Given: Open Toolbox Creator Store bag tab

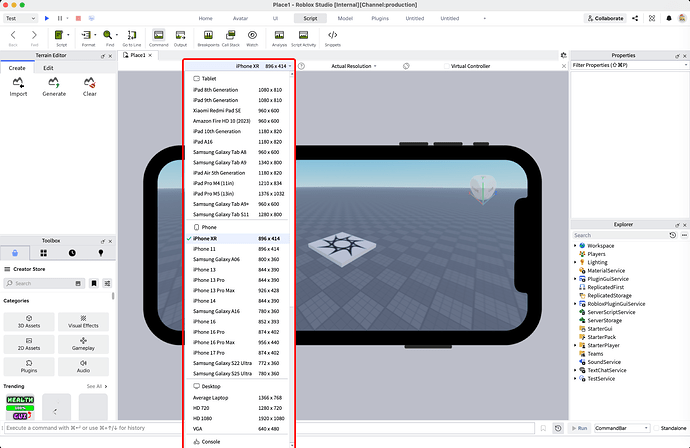Looking at the screenshot, I should [x=15, y=253].
